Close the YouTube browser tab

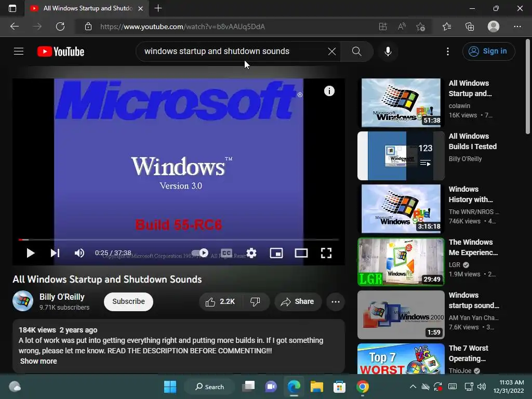tap(140, 8)
